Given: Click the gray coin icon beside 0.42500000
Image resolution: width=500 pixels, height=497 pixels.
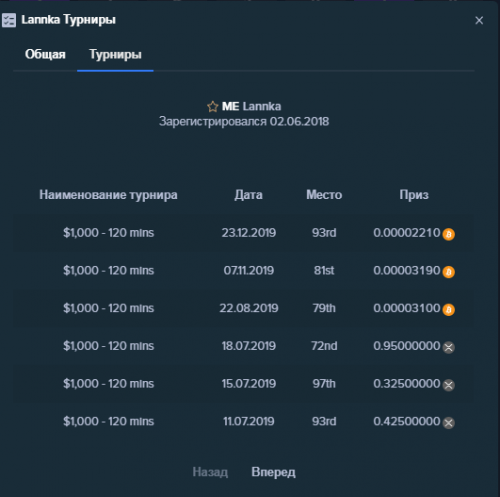Looking at the screenshot, I should 449,423.
